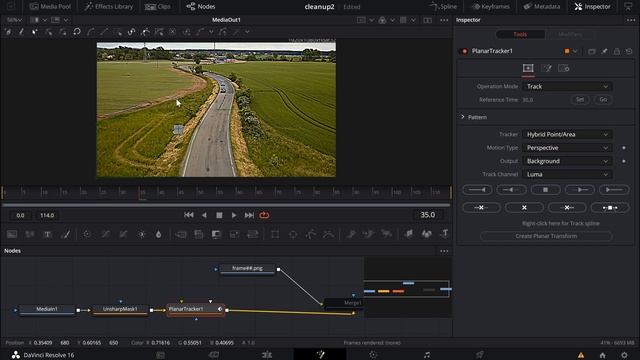Viewport: 640px width, 360px height.
Task: Add a Background node from toolbar
Action: (x=12, y=234)
